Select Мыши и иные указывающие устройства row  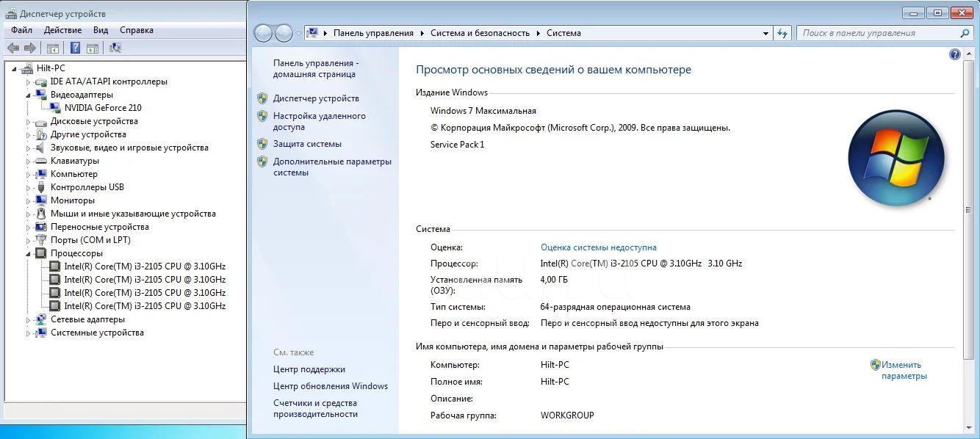click(133, 214)
